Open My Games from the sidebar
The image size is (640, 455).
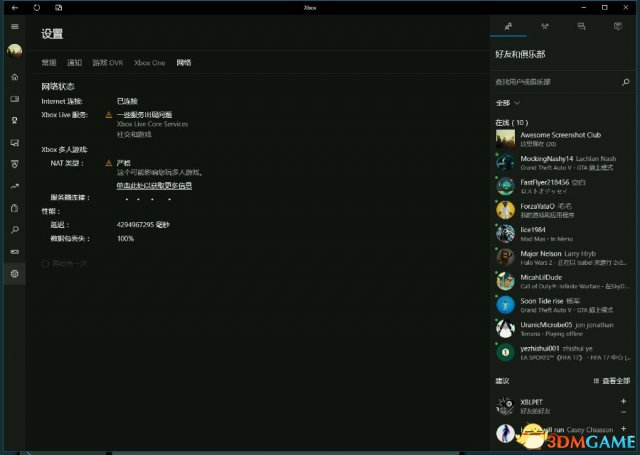pyautogui.click(x=15, y=99)
